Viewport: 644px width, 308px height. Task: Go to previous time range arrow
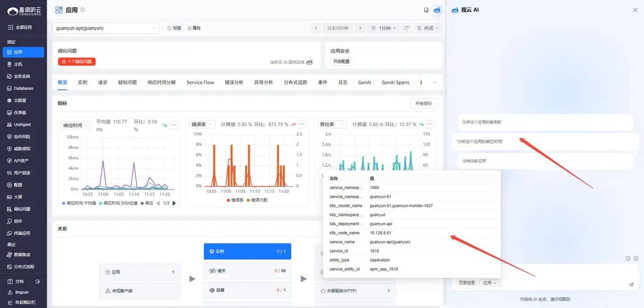coord(316,28)
